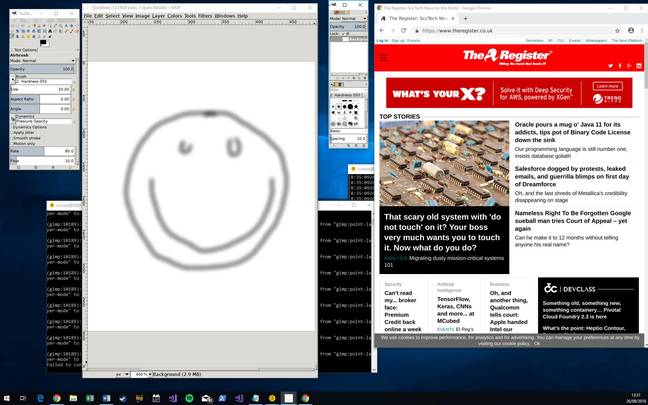Close The Register browser tab

click(x=453, y=19)
